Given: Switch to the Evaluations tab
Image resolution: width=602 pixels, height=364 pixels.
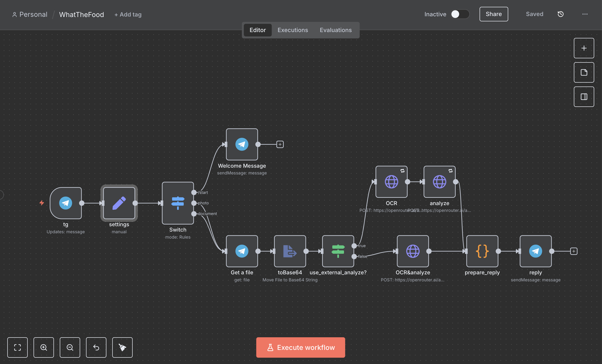Looking at the screenshot, I should pyautogui.click(x=335, y=30).
